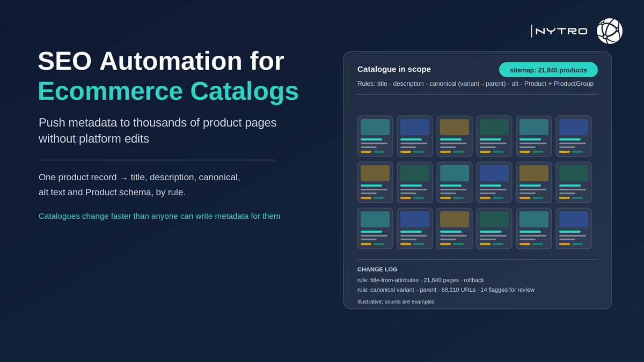Click the 'CHANGE LOG' heading

pos(377,269)
